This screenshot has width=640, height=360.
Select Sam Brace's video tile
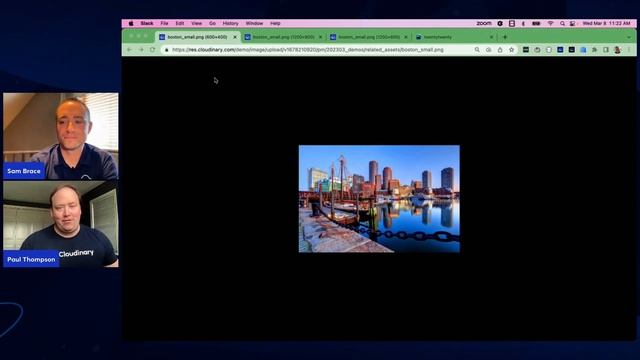pos(61,136)
